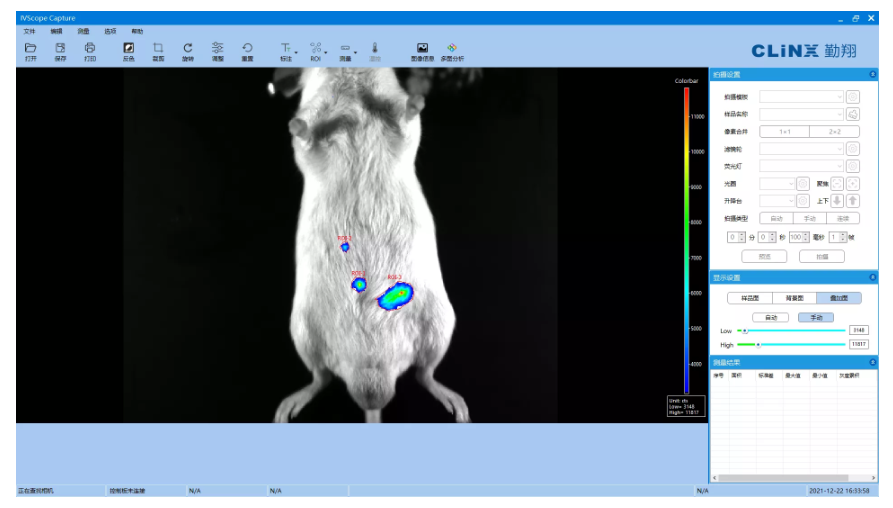Open the 升降台 dropdown
The image size is (893, 508).
(777, 201)
